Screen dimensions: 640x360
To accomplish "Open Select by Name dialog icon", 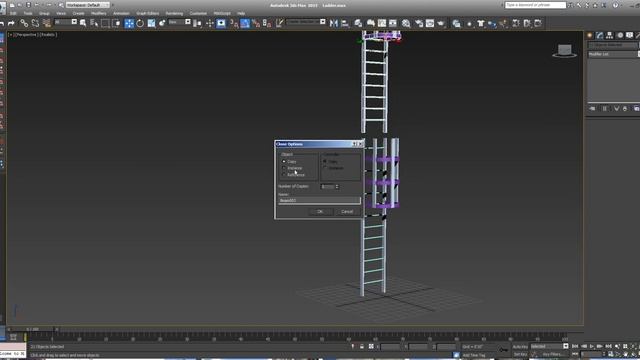I will point(94,24).
